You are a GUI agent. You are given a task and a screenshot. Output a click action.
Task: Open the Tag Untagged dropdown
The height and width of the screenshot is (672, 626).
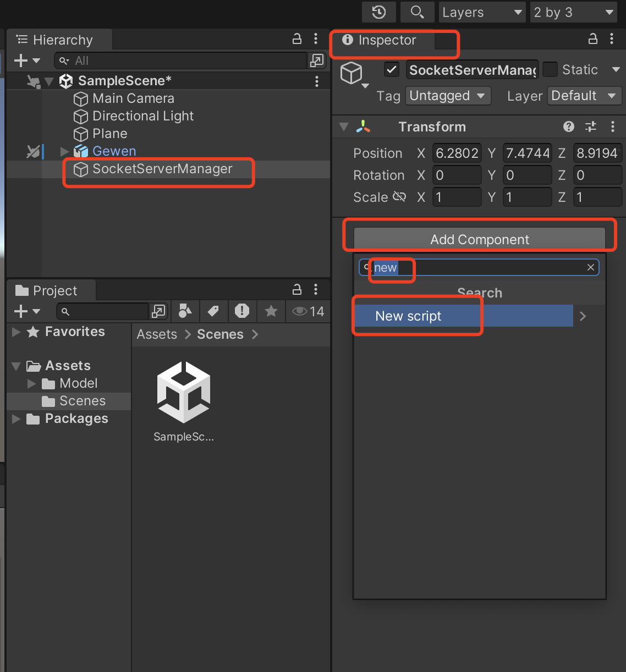click(448, 96)
